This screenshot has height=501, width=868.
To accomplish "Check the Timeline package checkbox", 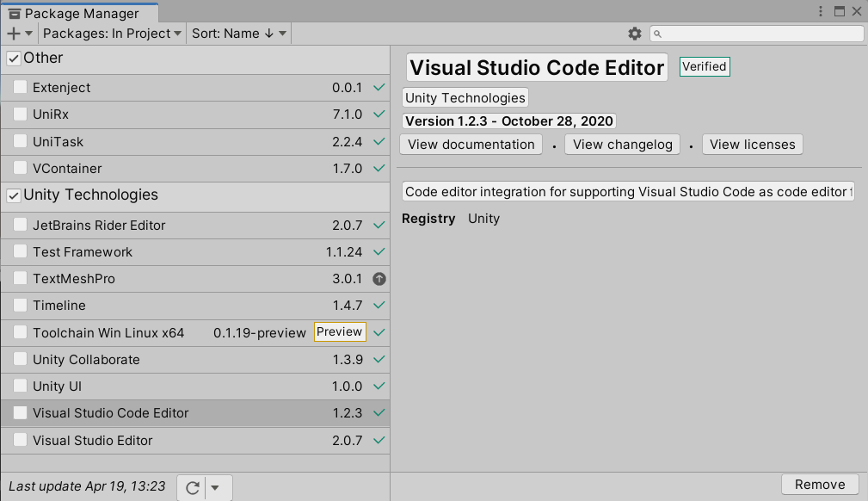I will pos(20,304).
